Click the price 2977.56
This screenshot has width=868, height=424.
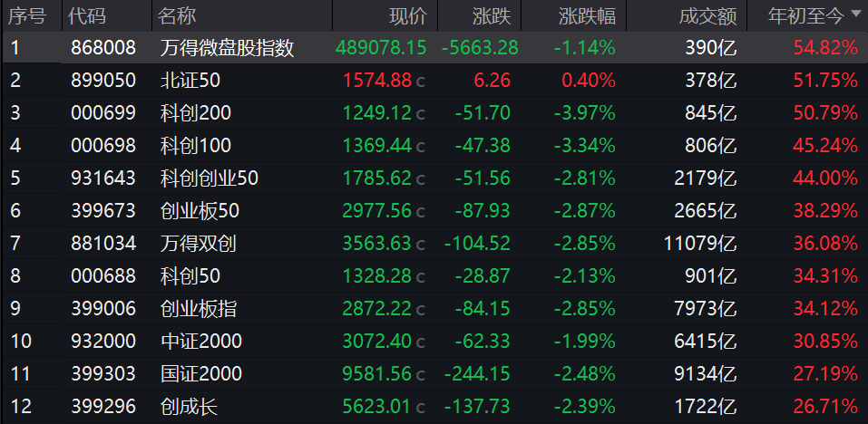pos(377,210)
